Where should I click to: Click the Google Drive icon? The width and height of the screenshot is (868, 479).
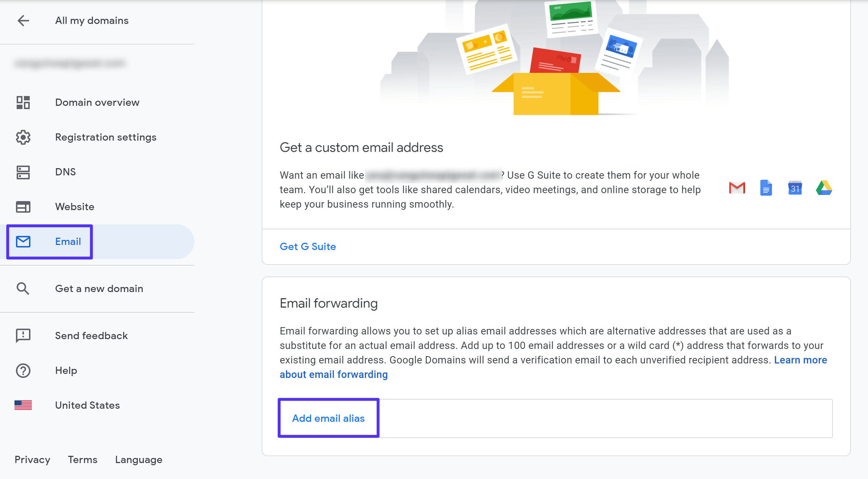(824, 189)
